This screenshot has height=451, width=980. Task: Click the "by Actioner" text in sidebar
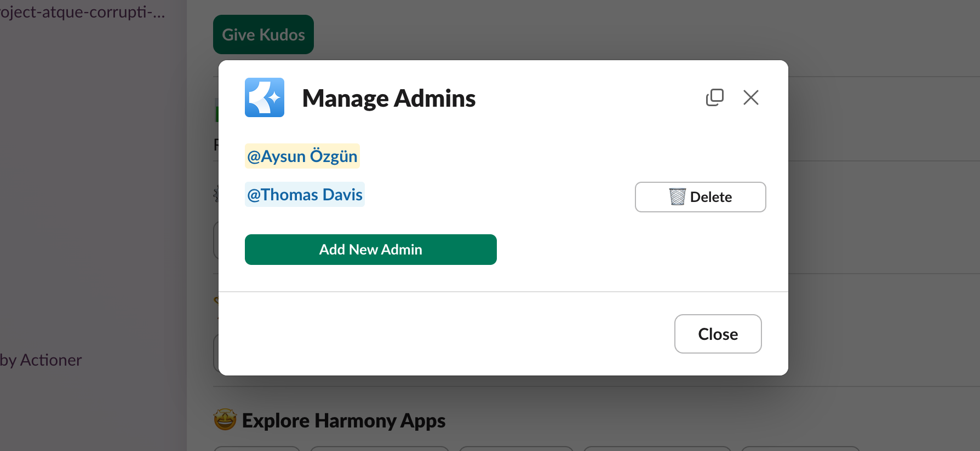click(41, 360)
